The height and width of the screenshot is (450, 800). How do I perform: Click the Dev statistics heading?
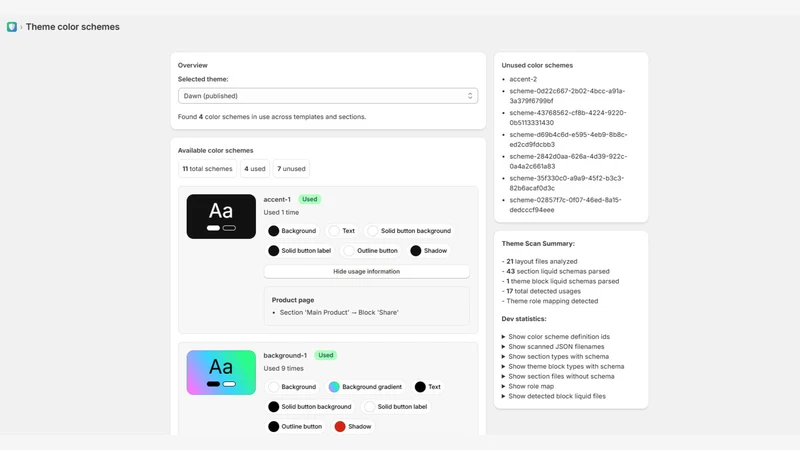pyautogui.click(x=524, y=319)
